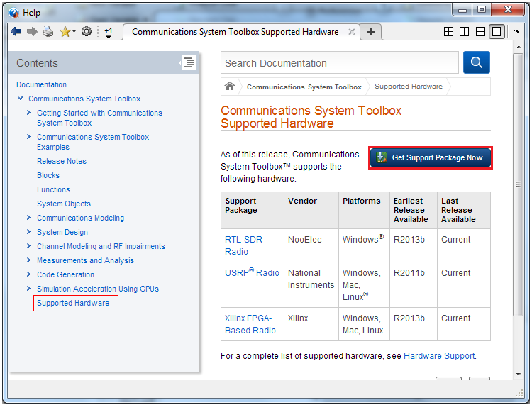This screenshot has height=405, width=532.
Task: Open Simulation Acceleration Using GPUs link
Action: (98, 289)
